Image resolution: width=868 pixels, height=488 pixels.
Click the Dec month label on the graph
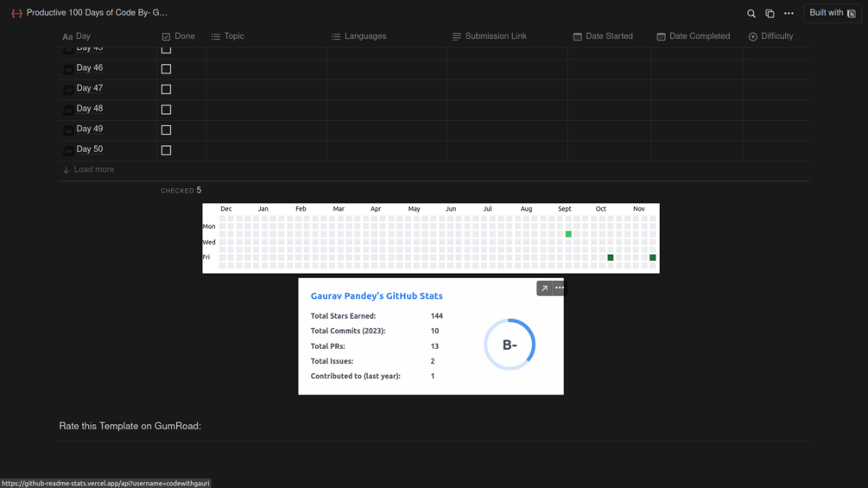tap(226, 209)
